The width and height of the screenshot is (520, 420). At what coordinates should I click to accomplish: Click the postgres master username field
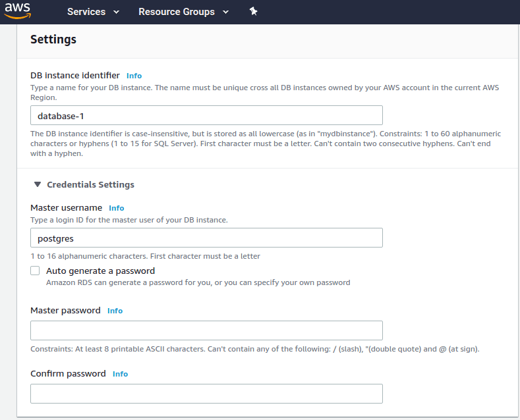(x=206, y=238)
